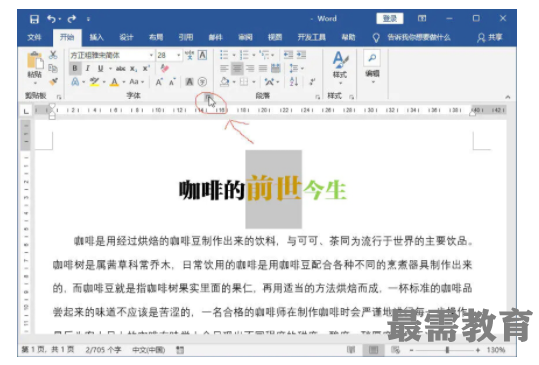Justify paragraph text
539x365 pixels.
pyautogui.click(x=263, y=68)
